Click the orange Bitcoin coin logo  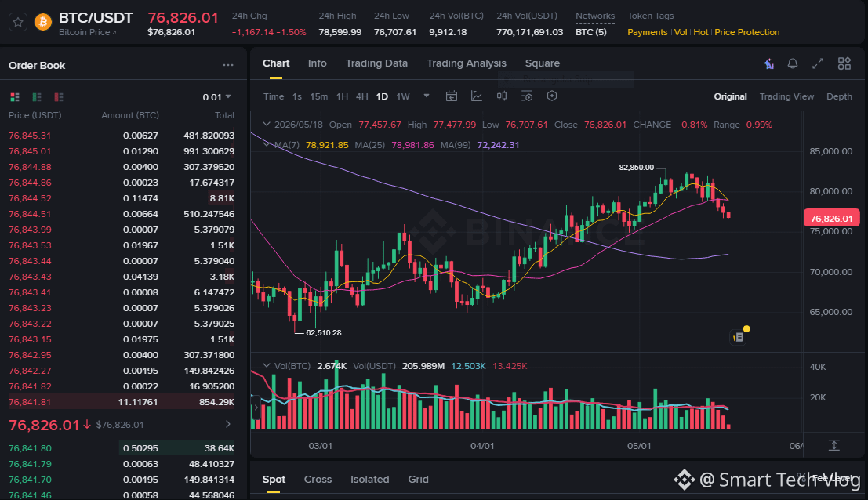[x=43, y=22]
